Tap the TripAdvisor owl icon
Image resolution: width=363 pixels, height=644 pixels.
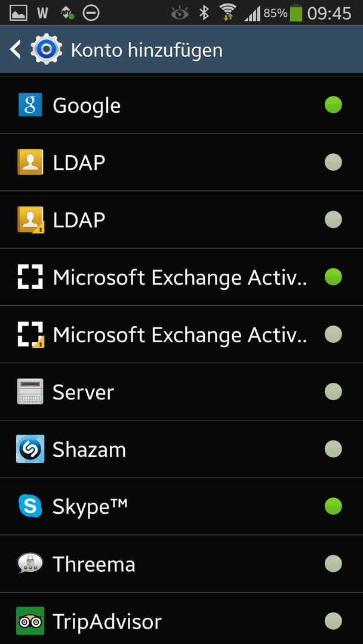30,621
